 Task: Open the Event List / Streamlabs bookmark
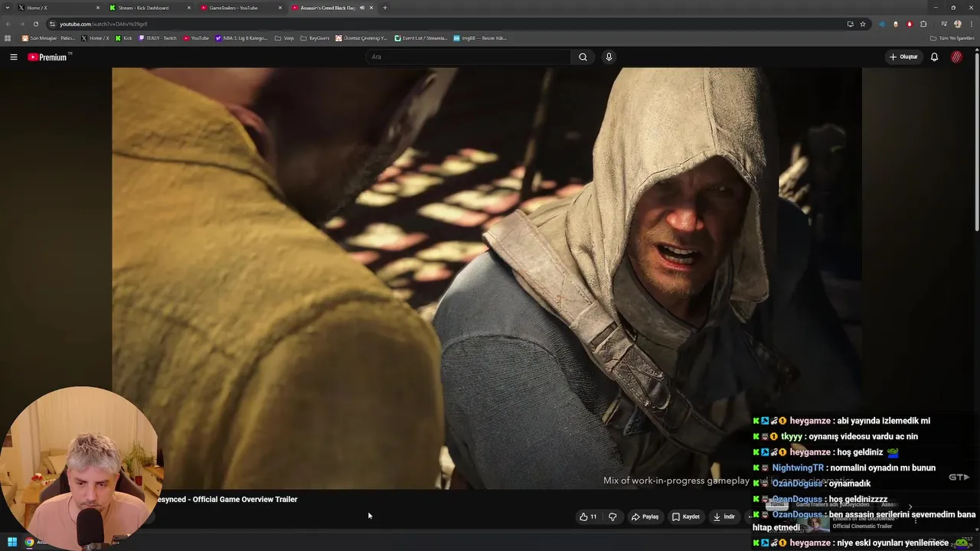420,37
